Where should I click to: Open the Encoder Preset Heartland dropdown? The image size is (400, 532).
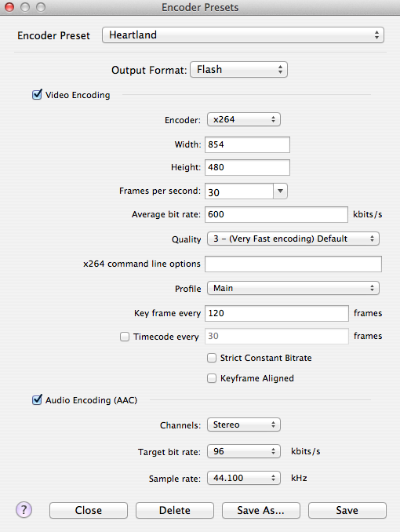(243, 35)
